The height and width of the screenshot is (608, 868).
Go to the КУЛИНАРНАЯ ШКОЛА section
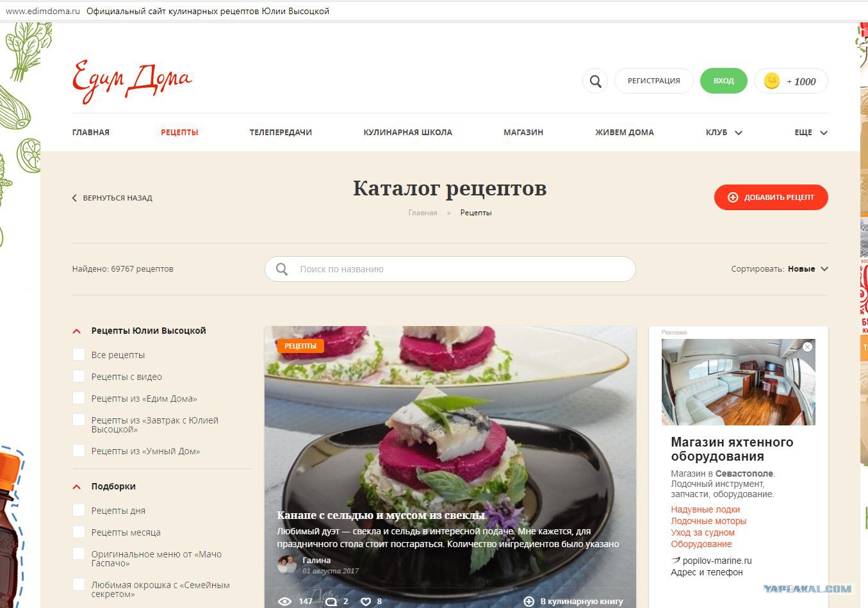click(x=407, y=133)
